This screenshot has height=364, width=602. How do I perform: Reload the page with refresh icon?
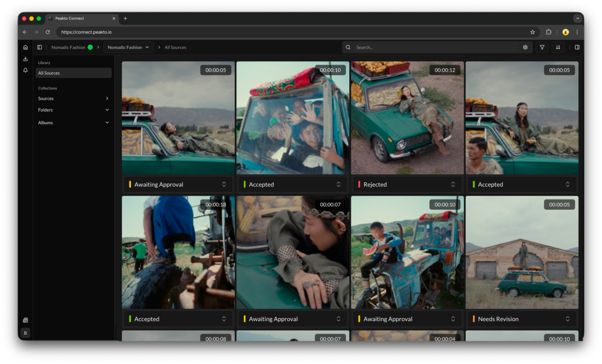click(48, 32)
